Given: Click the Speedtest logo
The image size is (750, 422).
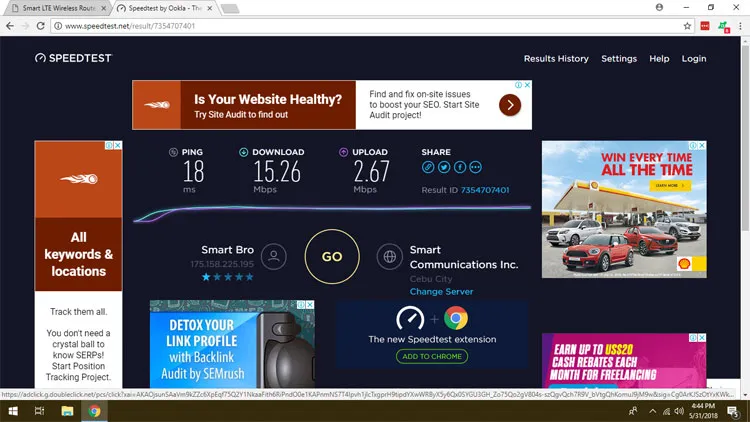Looking at the screenshot, I should pos(73,58).
